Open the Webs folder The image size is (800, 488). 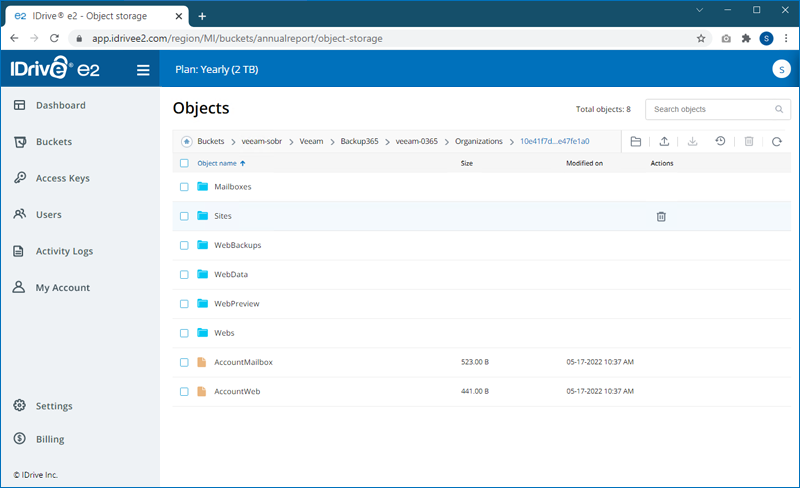[224, 333]
